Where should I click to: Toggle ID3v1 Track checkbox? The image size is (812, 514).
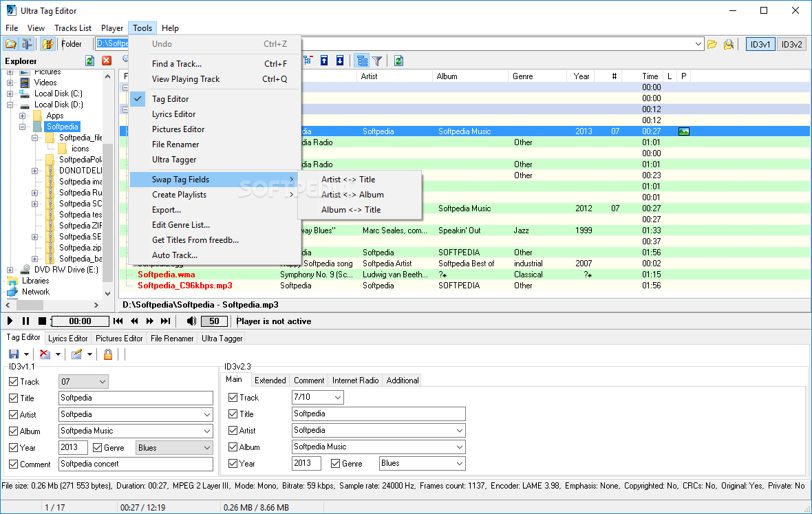[x=14, y=382]
